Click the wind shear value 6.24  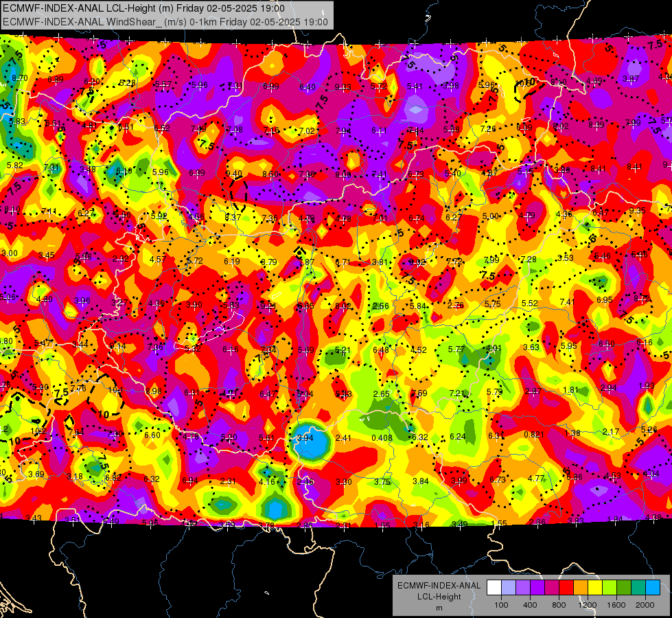pyautogui.click(x=458, y=437)
